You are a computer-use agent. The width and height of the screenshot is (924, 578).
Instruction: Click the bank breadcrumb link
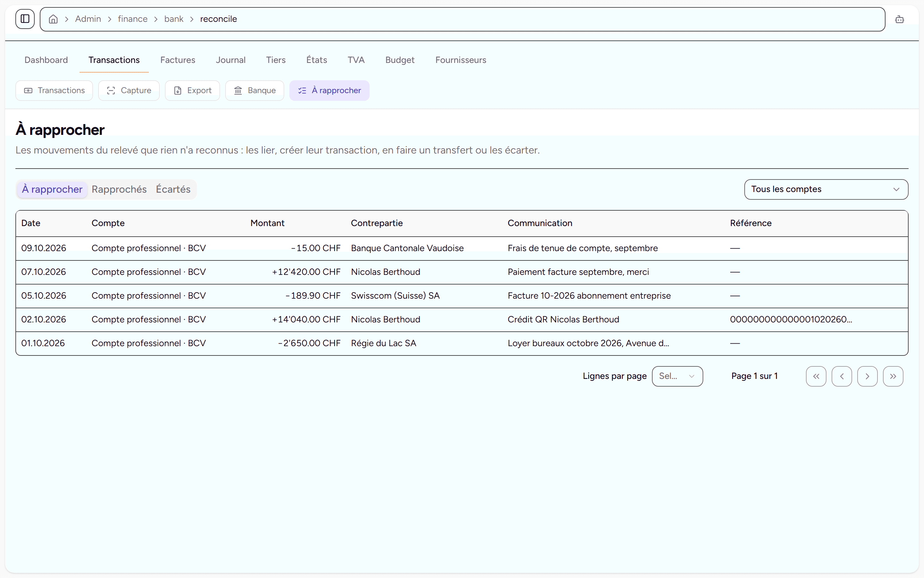[x=174, y=19]
